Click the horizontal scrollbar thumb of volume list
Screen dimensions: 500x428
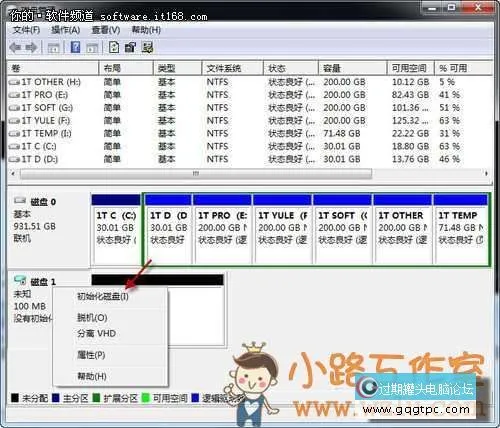[x=196, y=173]
